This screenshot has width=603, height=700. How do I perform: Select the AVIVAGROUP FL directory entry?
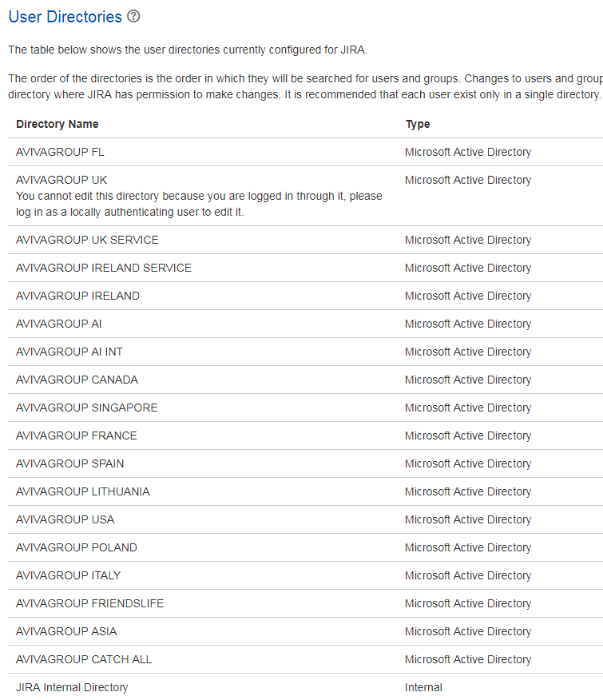point(59,152)
